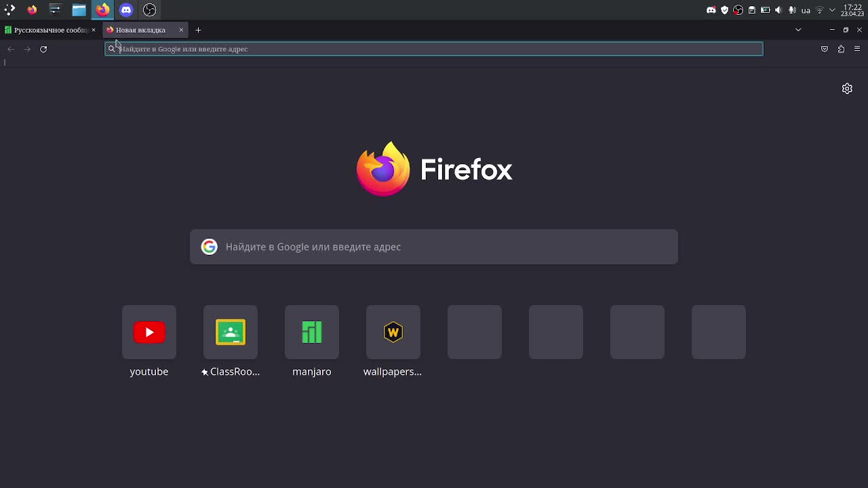Viewport: 868px width, 488px height.
Task: Open Discord from the taskbar
Action: 126,9
